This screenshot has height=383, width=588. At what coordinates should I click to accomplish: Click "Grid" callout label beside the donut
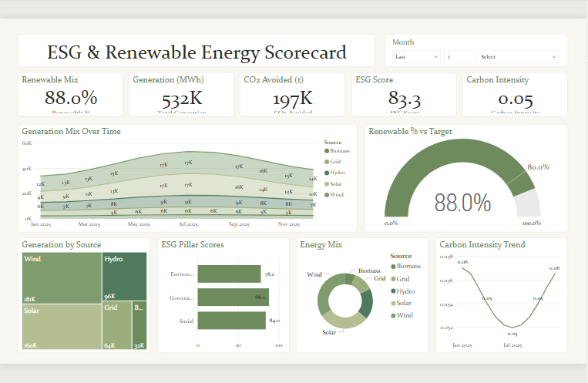(x=379, y=278)
